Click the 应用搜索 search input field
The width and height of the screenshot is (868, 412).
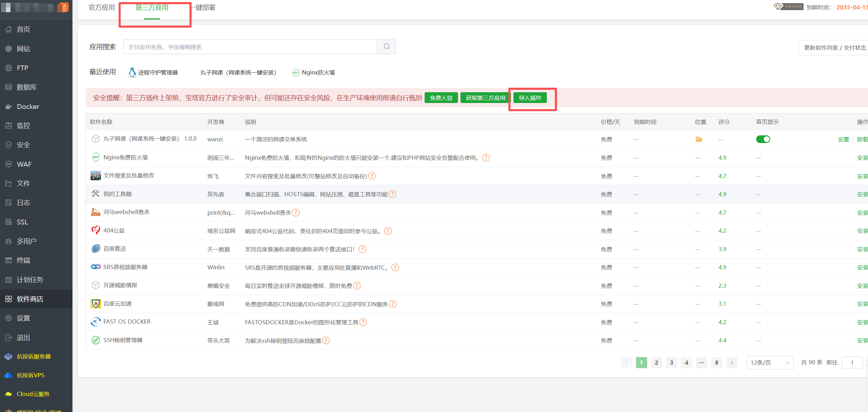(x=250, y=47)
